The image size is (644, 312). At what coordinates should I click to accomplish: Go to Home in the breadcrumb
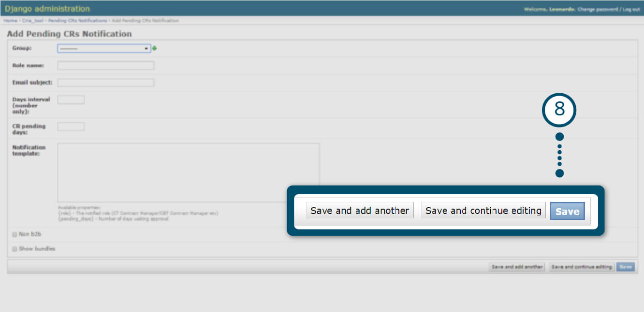point(10,21)
